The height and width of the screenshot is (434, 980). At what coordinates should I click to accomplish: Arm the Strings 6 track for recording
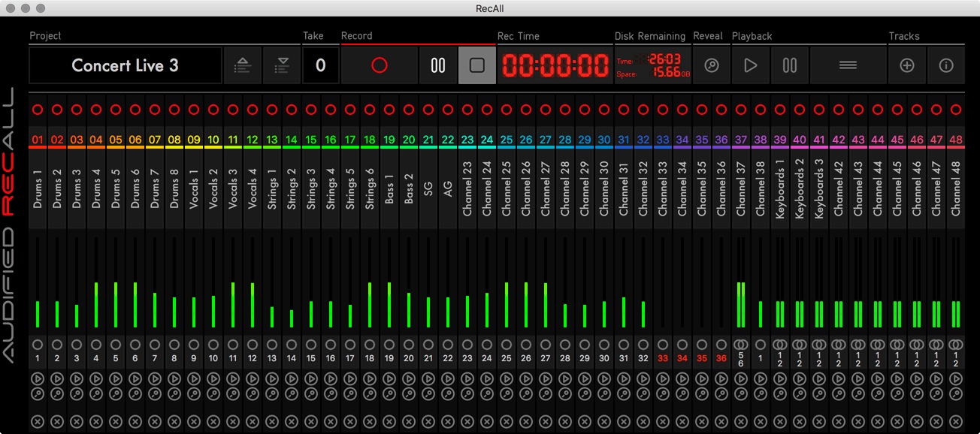[369, 110]
